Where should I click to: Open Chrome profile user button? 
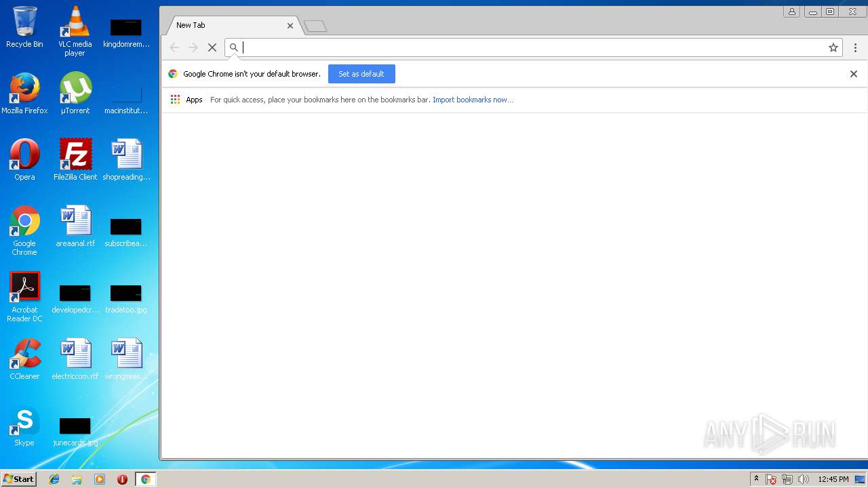coord(791,12)
